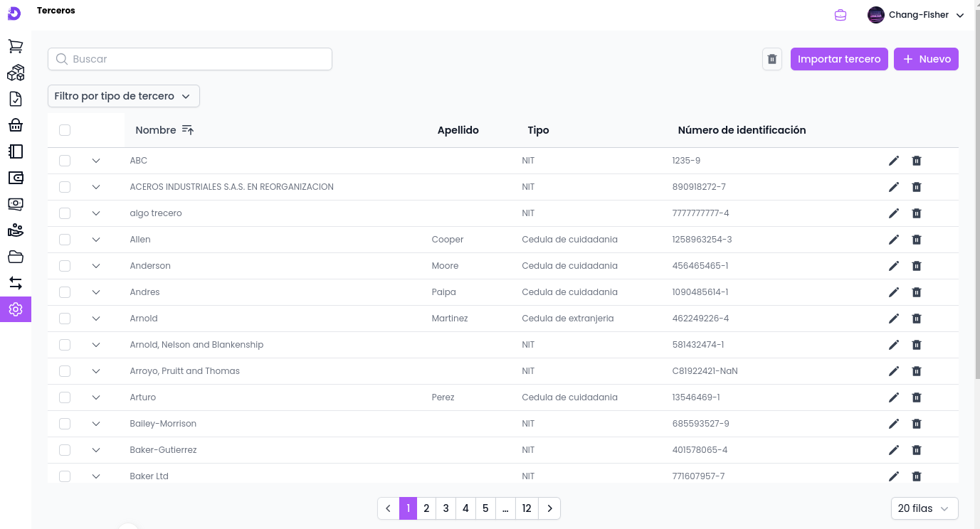Image resolution: width=980 pixels, height=529 pixels.
Task: Toggle the select-all header checkbox
Action: pyautogui.click(x=65, y=130)
